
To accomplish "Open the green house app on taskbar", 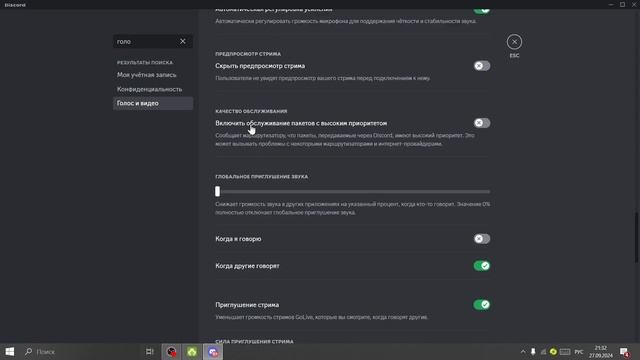I will point(192,351).
